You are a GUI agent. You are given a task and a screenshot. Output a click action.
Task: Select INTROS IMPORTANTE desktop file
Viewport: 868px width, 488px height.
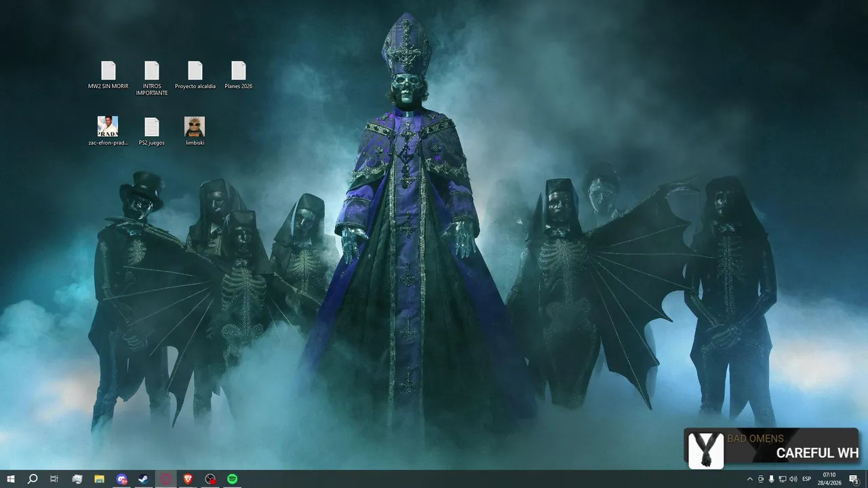pyautogui.click(x=152, y=79)
